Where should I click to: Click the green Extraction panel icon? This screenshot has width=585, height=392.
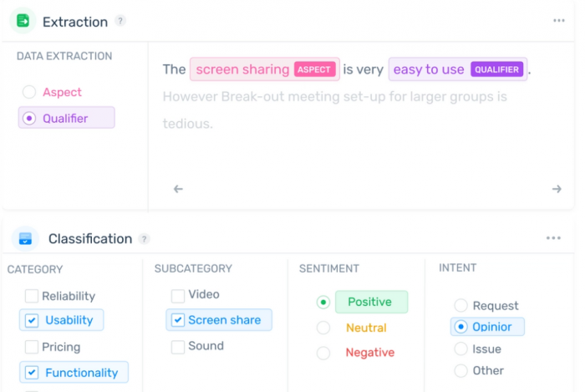[23, 21]
